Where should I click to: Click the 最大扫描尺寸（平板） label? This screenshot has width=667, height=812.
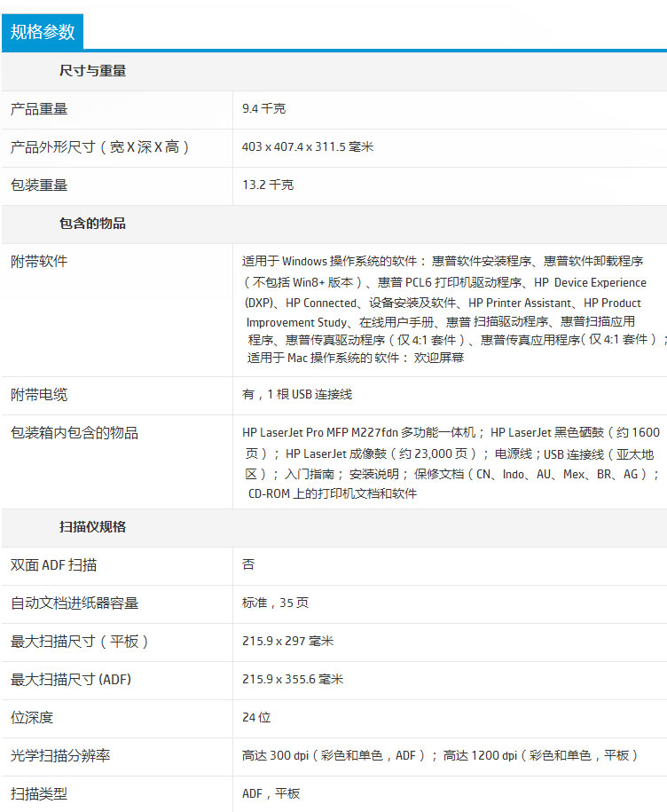click(80, 642)
